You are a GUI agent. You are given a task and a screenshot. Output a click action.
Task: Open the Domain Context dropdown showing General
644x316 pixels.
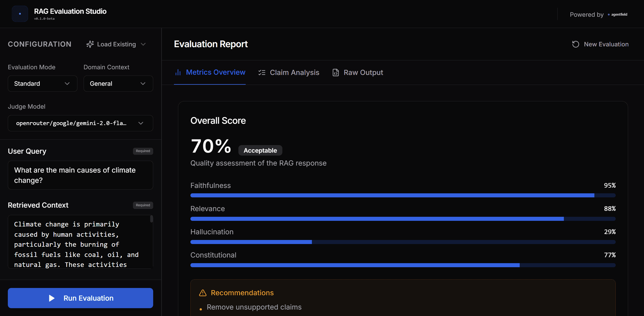[x=118, y=84]
